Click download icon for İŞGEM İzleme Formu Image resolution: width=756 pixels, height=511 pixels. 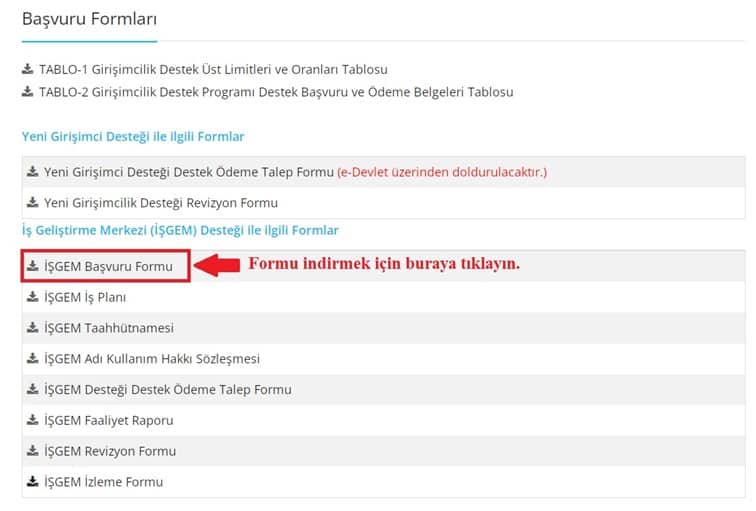point(33,482)
